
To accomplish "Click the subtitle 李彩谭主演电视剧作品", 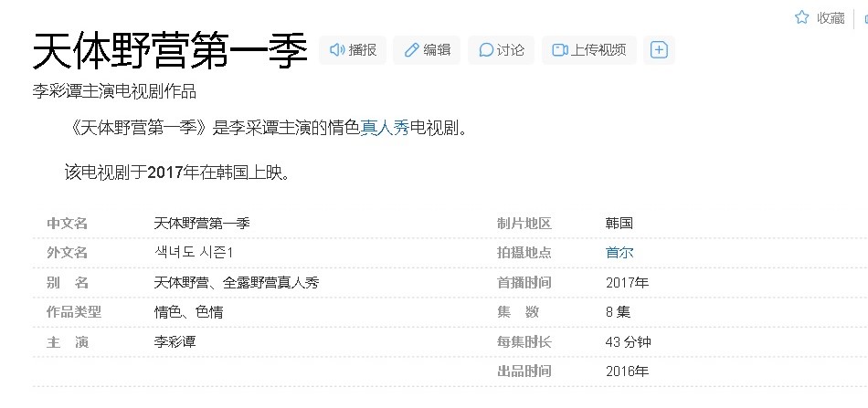I will (x=114, y=91).
